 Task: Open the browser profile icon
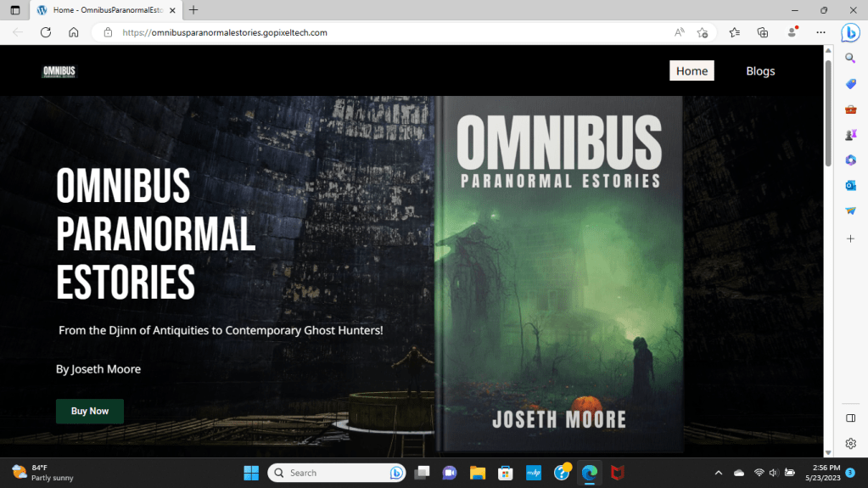pos(792,32)
